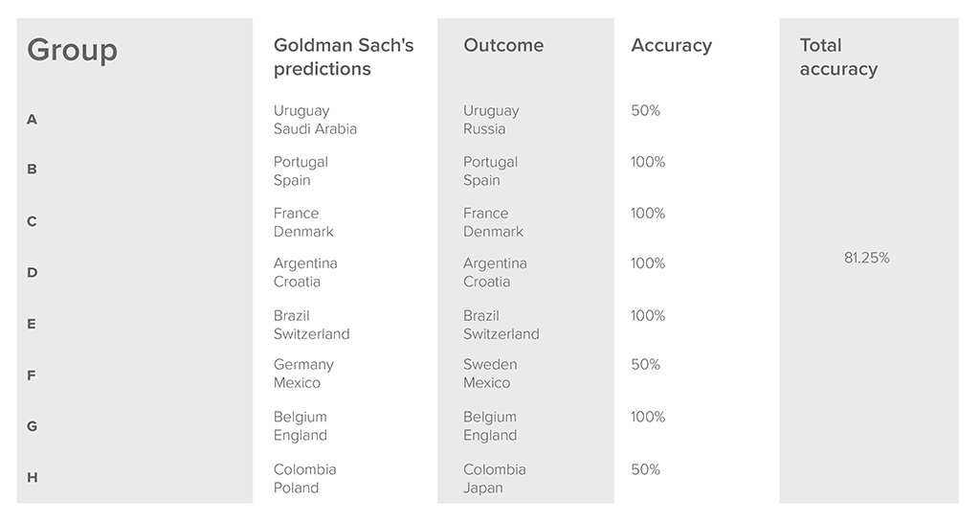Viewport: 980px width, 523px height.
Task: Select the 100% accuracy for Group B
Action: 648,162
